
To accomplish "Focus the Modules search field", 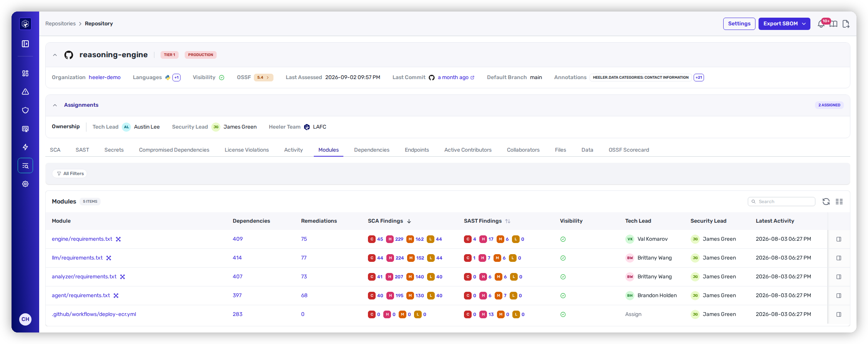I will 782,202.
